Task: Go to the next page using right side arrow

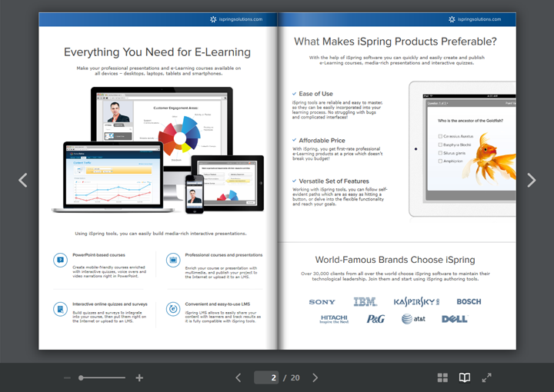Action: click(532, 181)
